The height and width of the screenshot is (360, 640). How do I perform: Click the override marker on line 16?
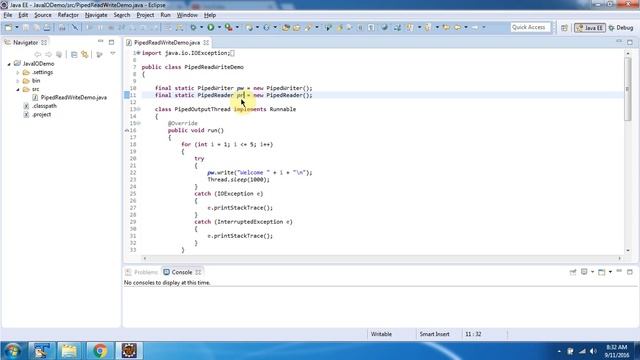pos(127,131)
